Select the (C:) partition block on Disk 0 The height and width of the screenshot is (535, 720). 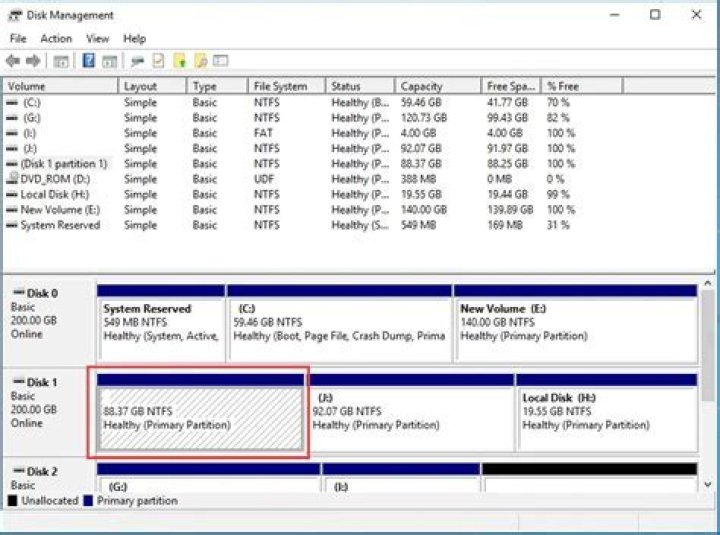point(338,323)
